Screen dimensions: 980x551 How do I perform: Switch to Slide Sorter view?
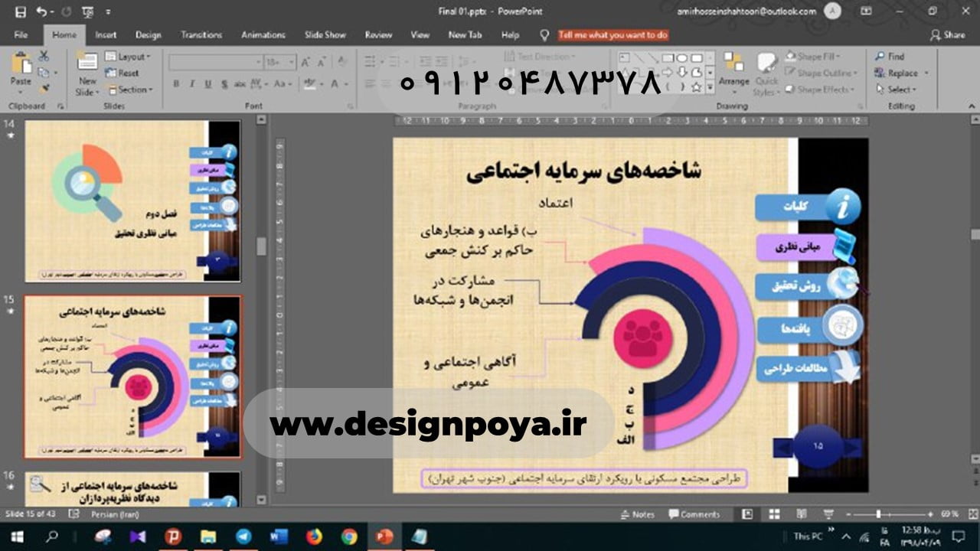click(774, 514)
